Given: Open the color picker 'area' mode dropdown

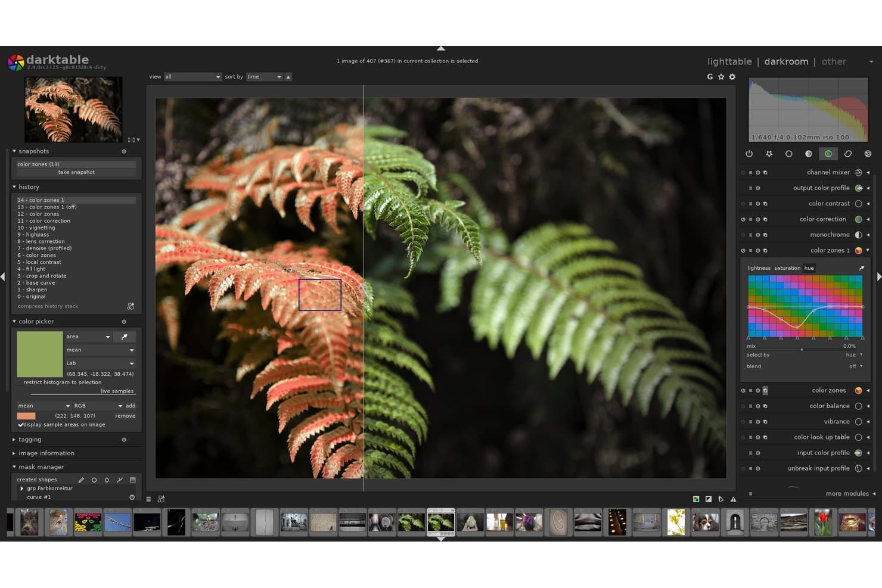Looking at the screenshot, I should coord(88,337).
